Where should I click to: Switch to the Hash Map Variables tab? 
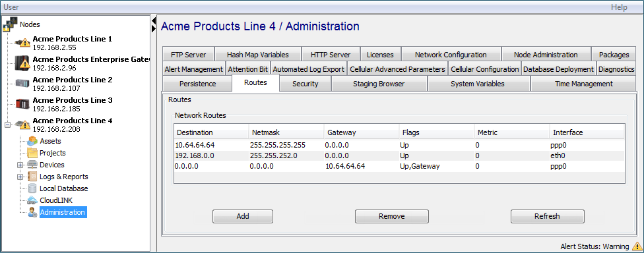click(x=257, y=55)
